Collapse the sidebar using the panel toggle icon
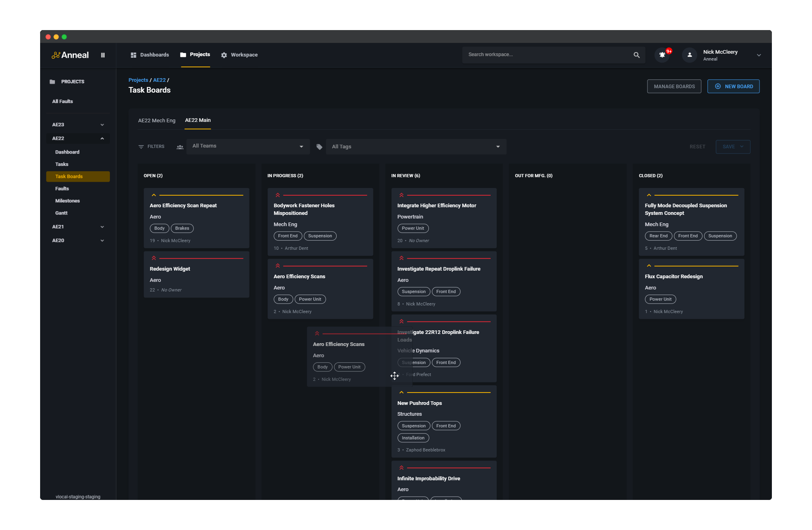 (x=103, y=55)
